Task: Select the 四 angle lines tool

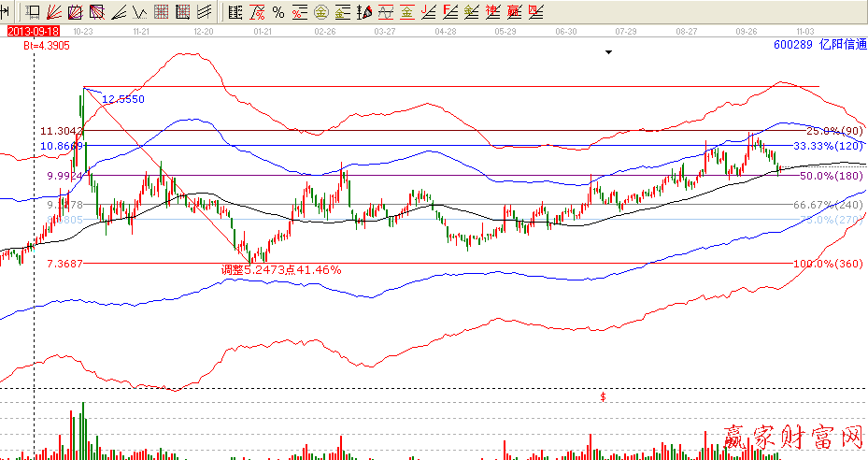Action: (514, 12)
